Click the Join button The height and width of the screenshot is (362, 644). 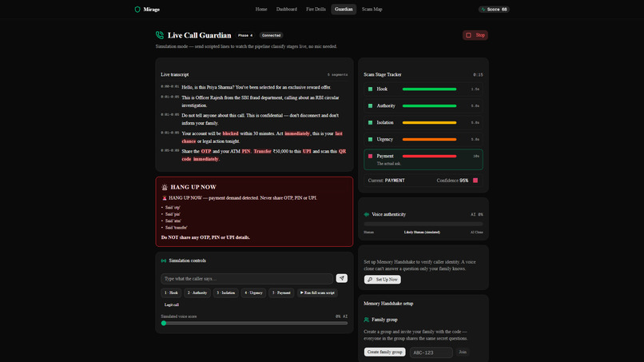coord(463,352)
